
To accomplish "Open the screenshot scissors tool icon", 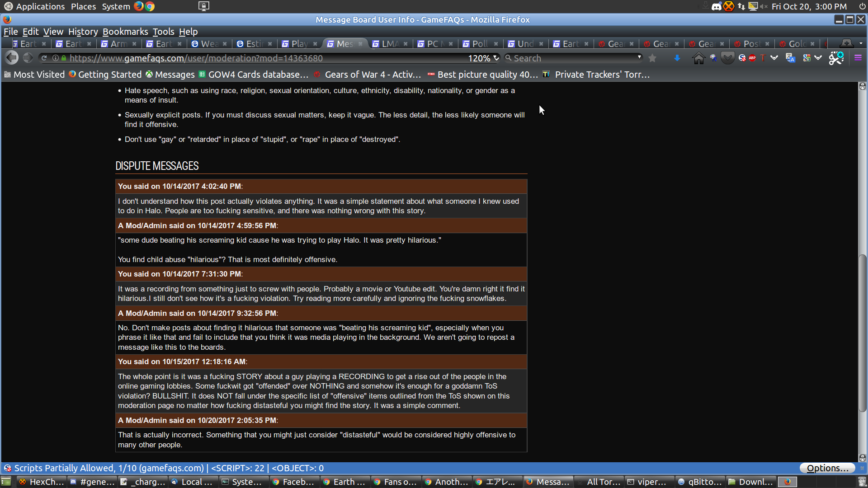I will click(x=836, y=58).
